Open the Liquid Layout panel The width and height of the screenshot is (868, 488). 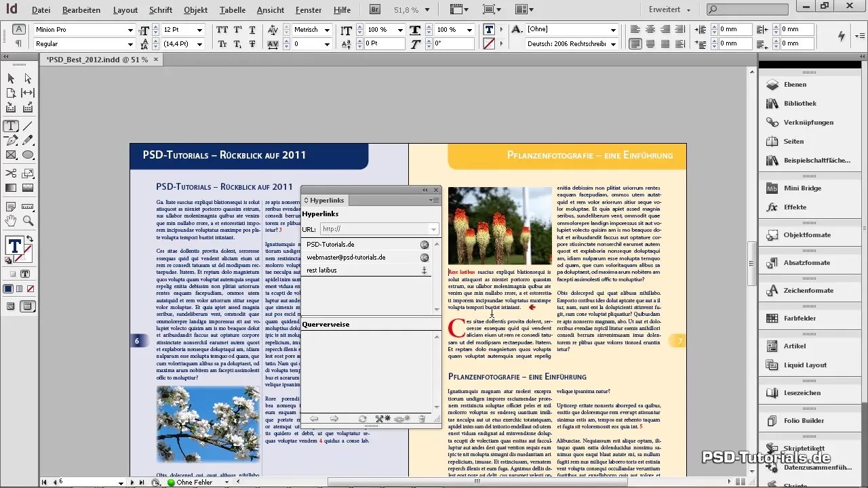[x=805, y=365]
